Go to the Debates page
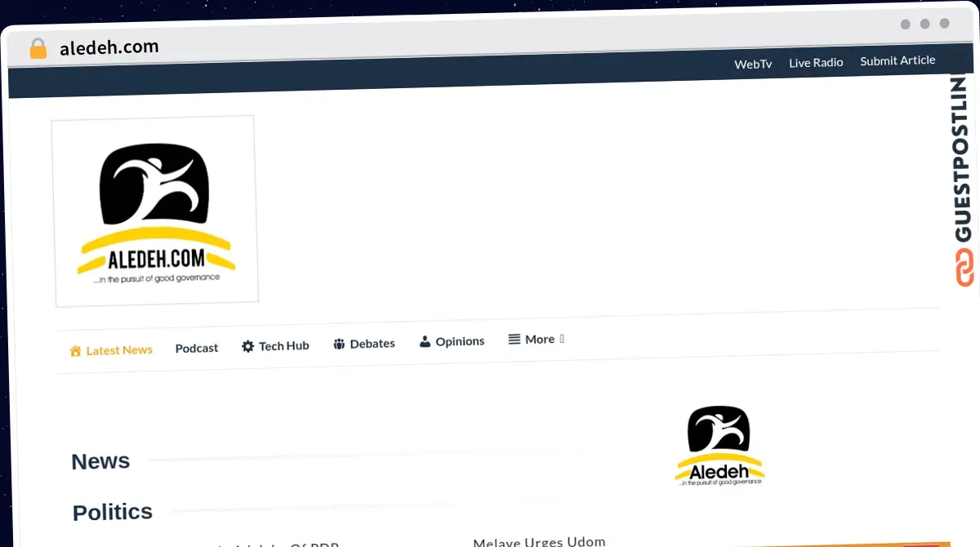The height and width of the screenshot is (547, 980). [372, 344]
